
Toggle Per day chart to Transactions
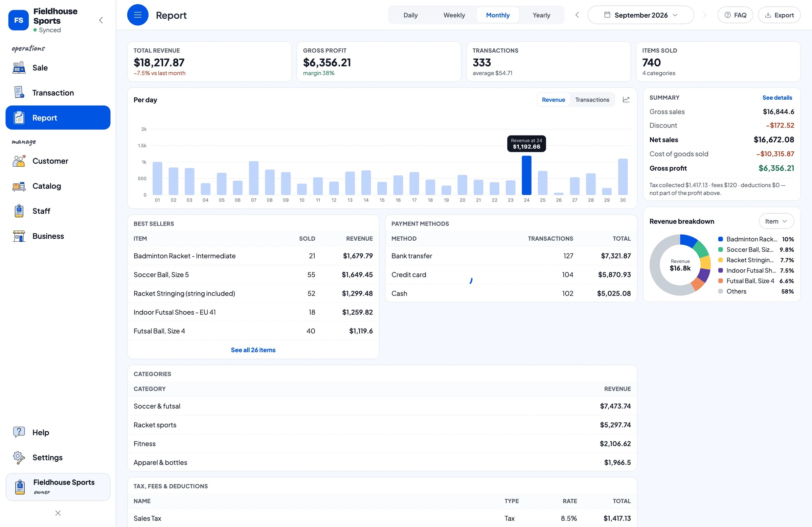click(x=592, y=99)
